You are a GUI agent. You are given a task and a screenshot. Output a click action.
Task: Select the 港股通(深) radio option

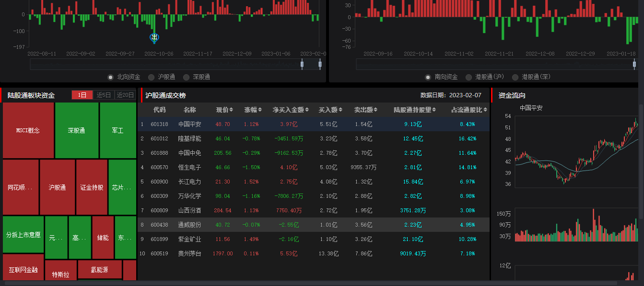(x=515, y=77)
